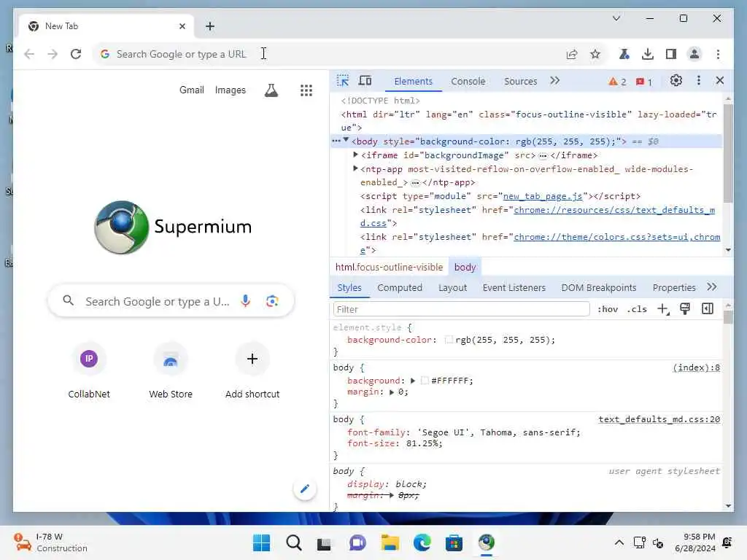Collapse the body element node

347,140
